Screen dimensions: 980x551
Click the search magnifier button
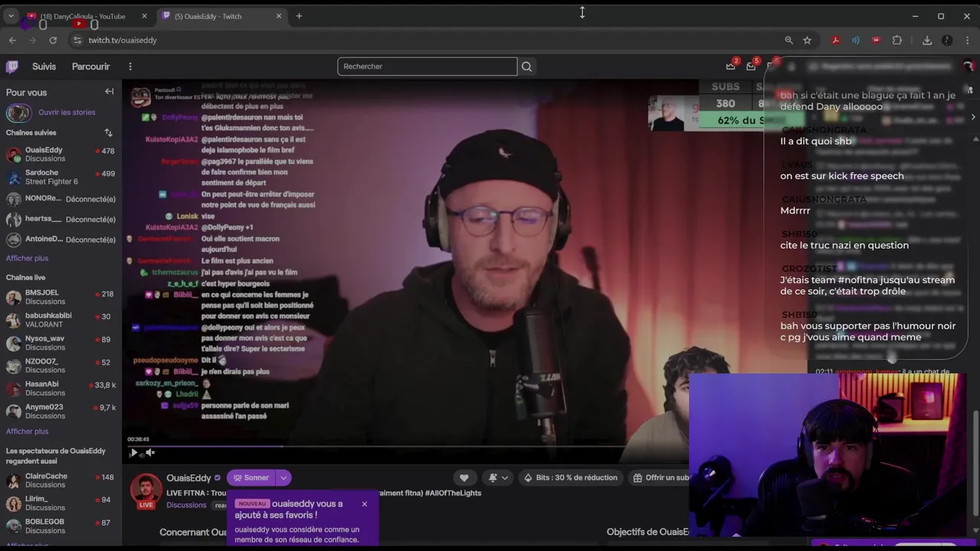(527, 67)
